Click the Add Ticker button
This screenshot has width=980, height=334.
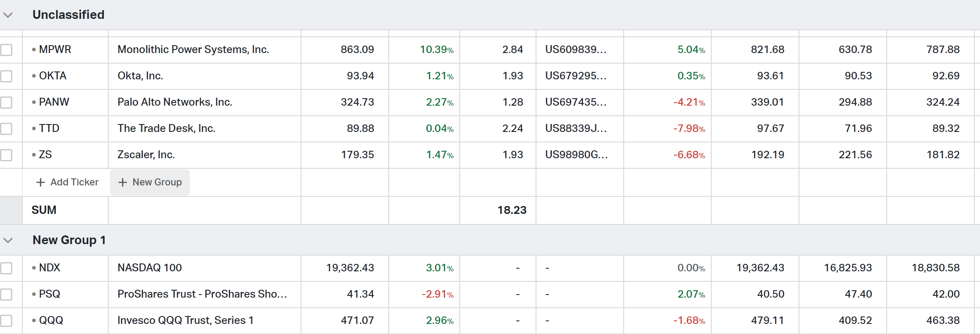[67, 182]
